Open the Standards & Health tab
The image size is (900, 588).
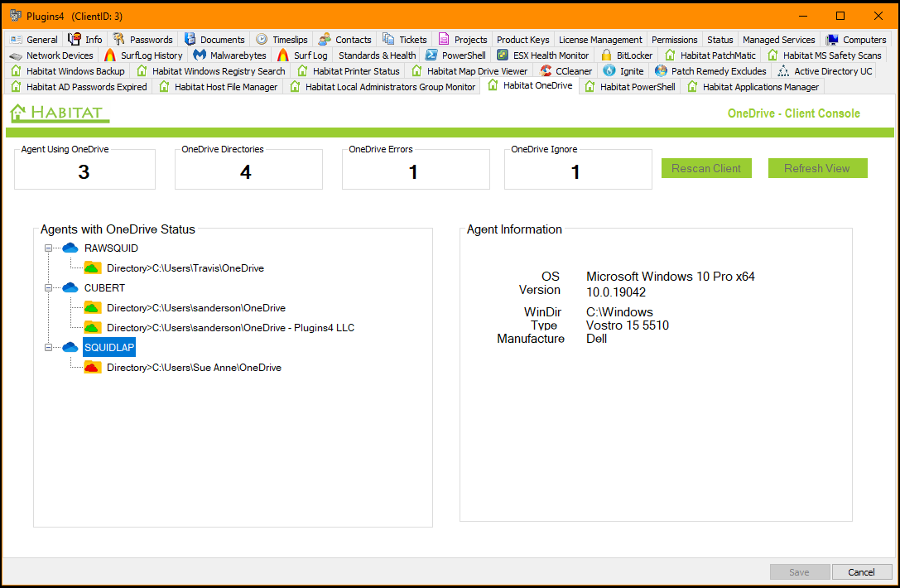click(x=377, y=55)
